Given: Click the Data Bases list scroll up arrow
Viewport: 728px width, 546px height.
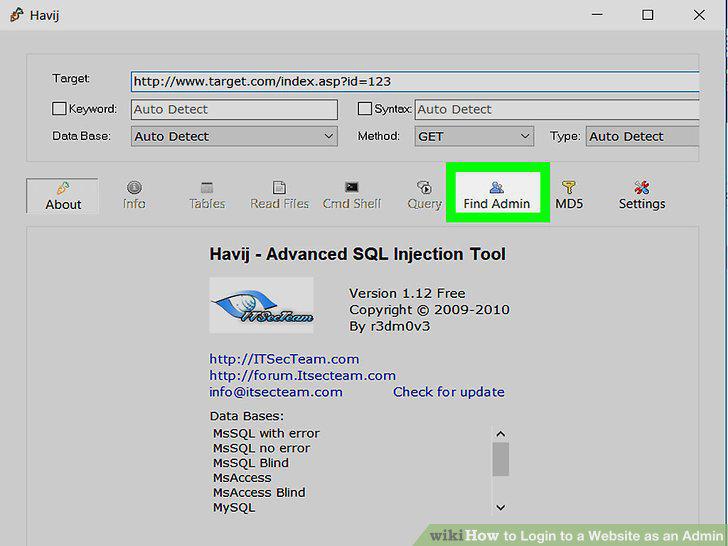Looking at the screenshot, I should coord(500,434).
